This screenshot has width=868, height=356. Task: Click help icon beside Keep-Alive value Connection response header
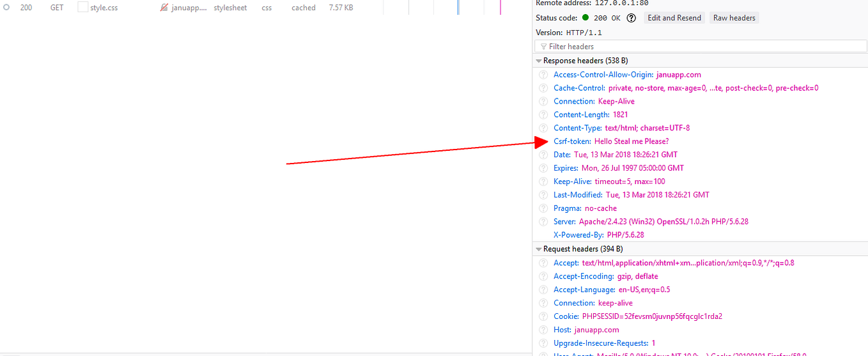pos(543,102)
